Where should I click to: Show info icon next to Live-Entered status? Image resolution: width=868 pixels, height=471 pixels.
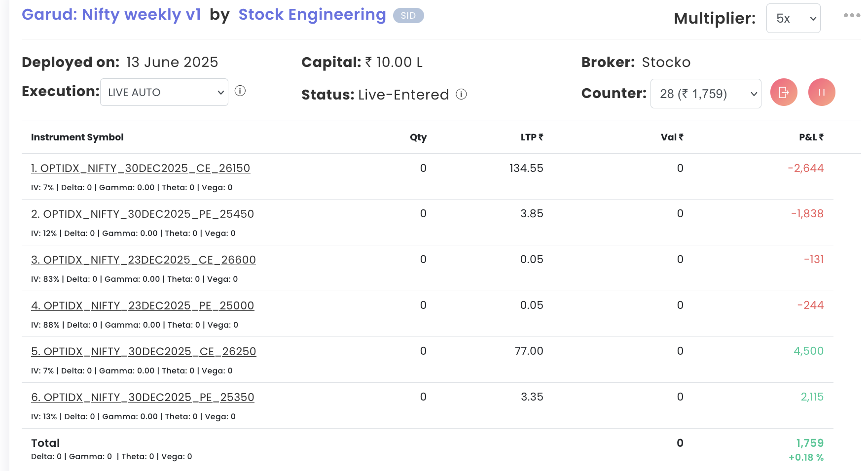click(461, 94)
